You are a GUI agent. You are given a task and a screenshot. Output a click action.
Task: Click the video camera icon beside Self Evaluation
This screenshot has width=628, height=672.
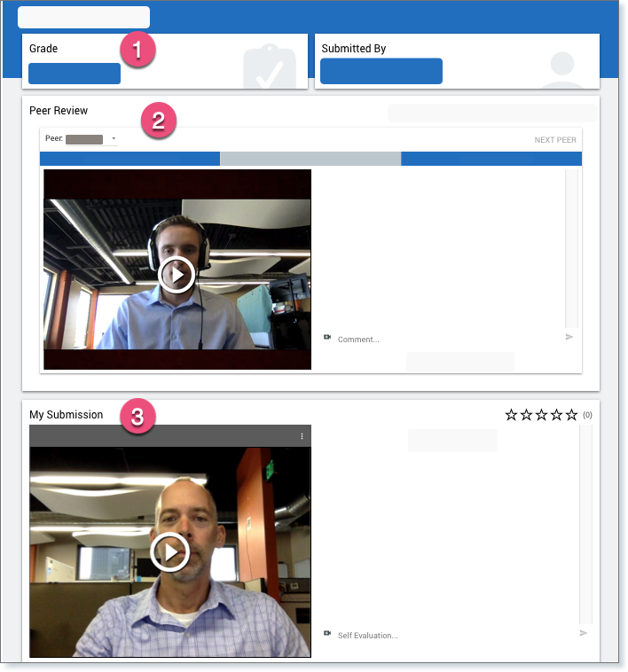(x=327, y=634)
